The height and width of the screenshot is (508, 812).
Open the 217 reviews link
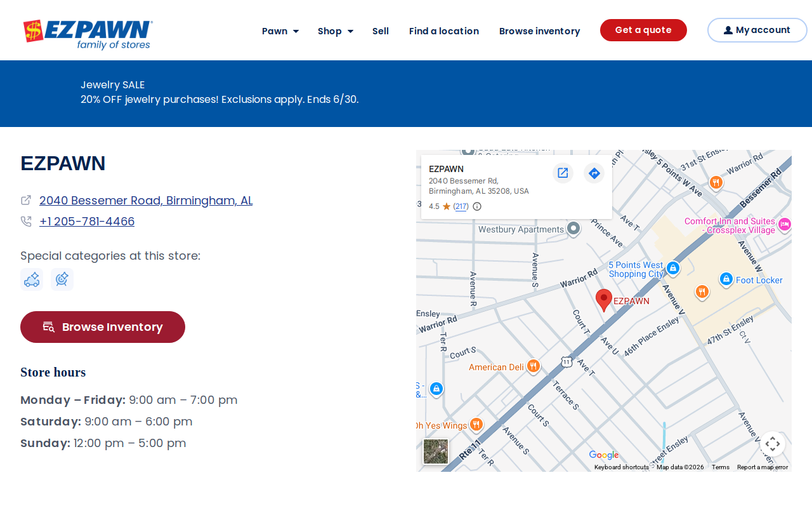[x=461, y=206]
